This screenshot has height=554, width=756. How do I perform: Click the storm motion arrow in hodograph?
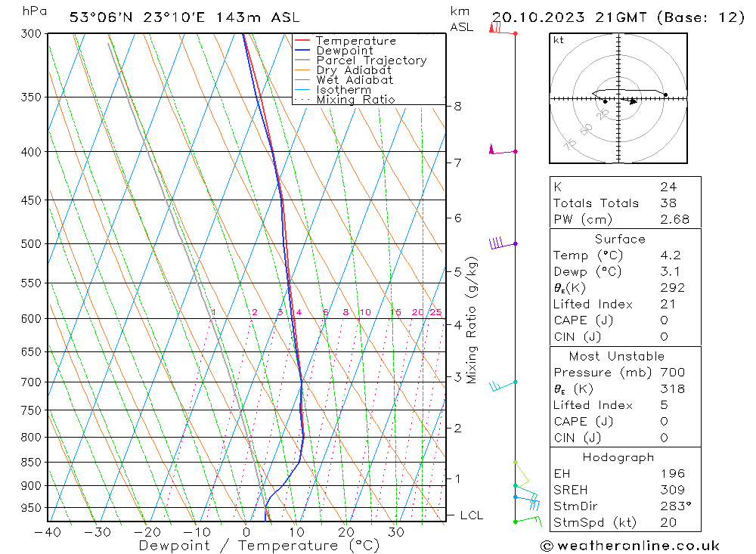pos(633,101)
